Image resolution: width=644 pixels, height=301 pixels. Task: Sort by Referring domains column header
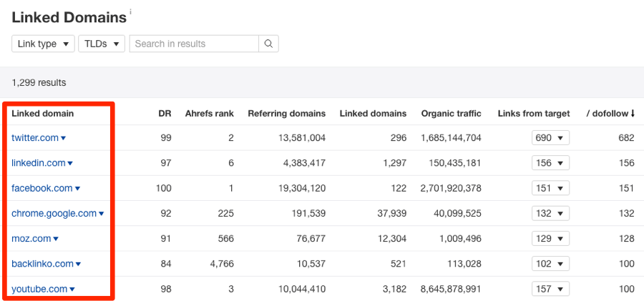pyautogui.click(x=287, y=114)
